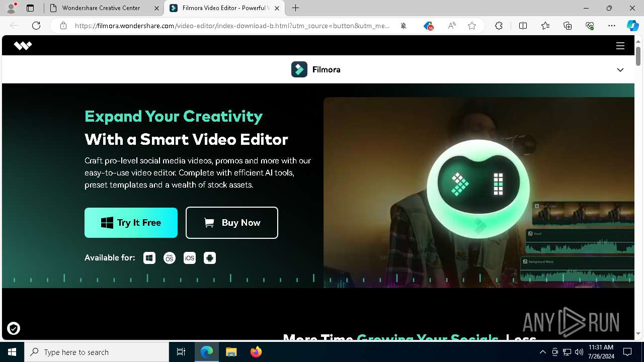This screenshot has height=362, width=644.
Task: Click the Edge icon on taskbar
Action: 207,352
